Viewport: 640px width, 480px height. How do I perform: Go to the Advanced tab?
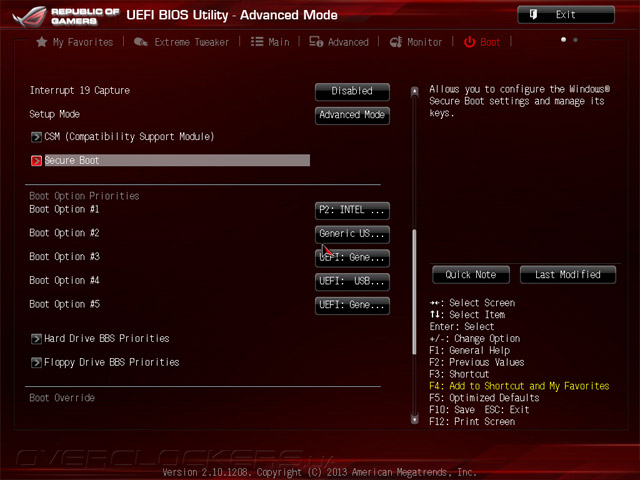pos(339,42)
